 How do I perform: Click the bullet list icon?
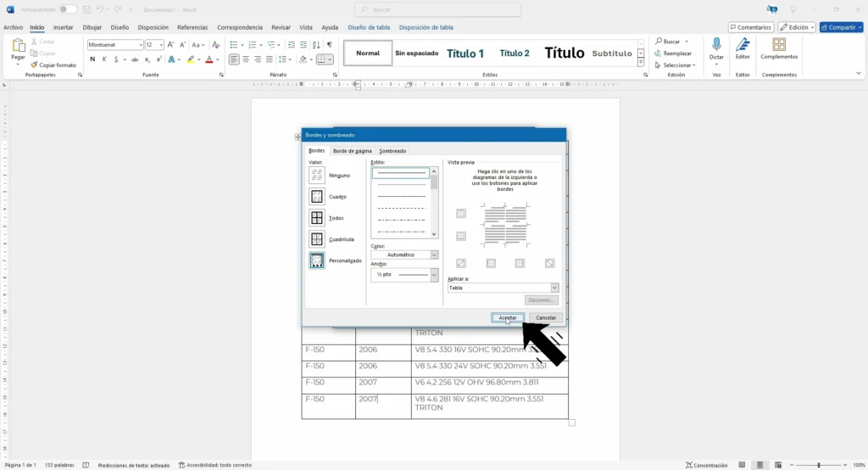click(x=234, y=45)
